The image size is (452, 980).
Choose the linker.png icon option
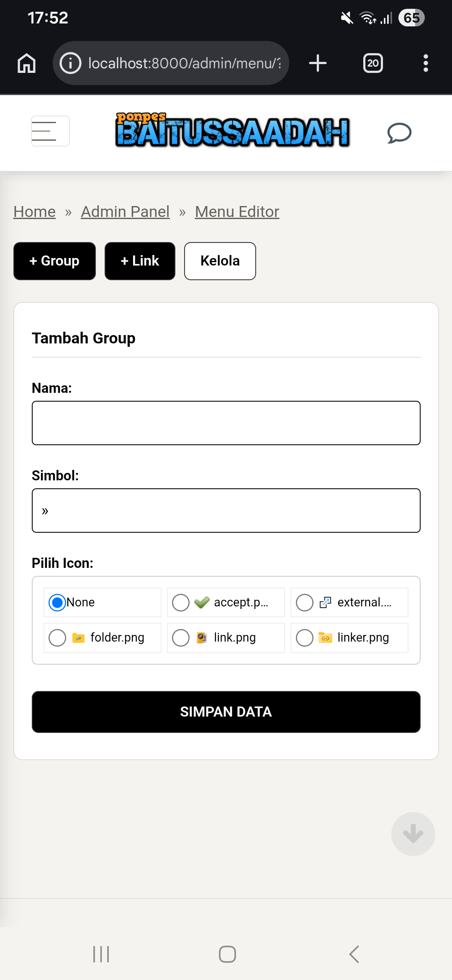tap(305, 638)
